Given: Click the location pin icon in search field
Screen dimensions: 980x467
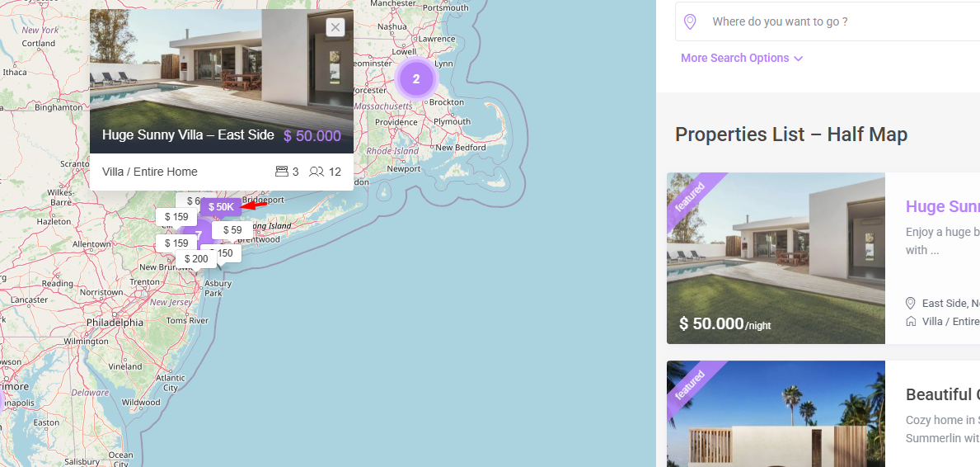Looking at the screenshot, I should 690,22.
